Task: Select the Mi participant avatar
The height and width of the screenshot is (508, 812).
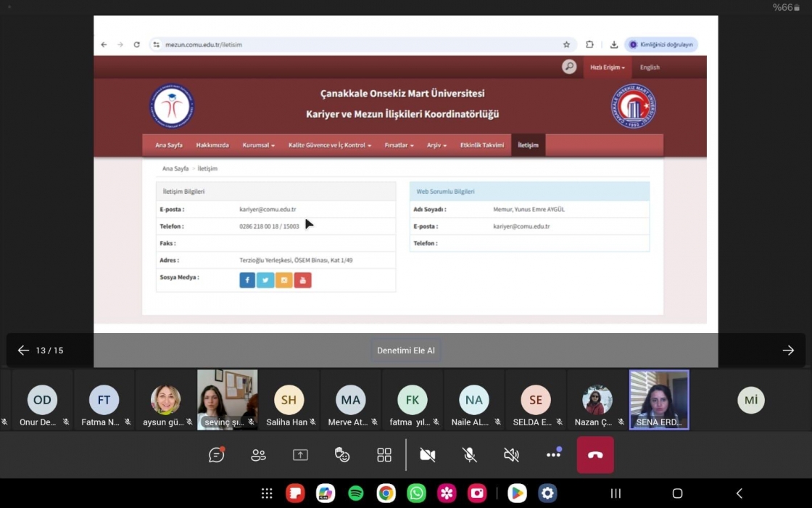Action: (x=751, y=400)
